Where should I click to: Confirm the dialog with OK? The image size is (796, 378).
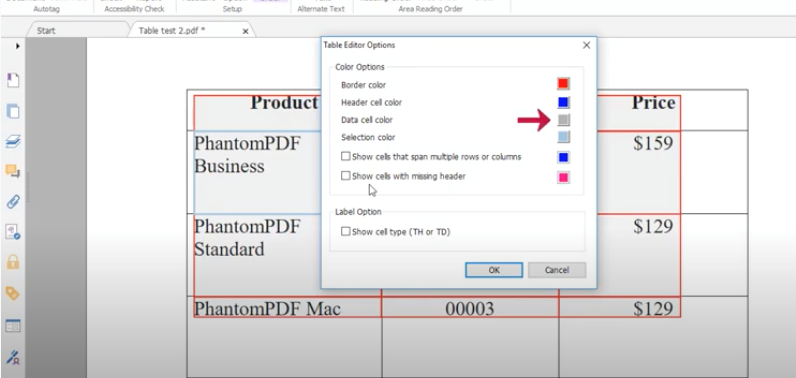pyautogui.click(x=494, y=270)
